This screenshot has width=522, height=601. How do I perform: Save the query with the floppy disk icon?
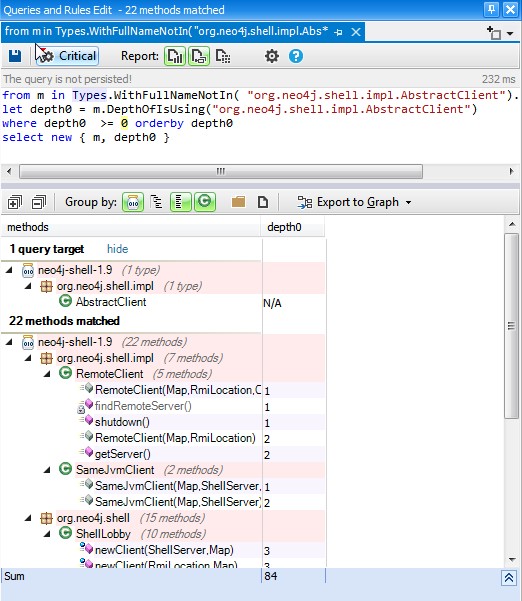[x=15, y=56]
